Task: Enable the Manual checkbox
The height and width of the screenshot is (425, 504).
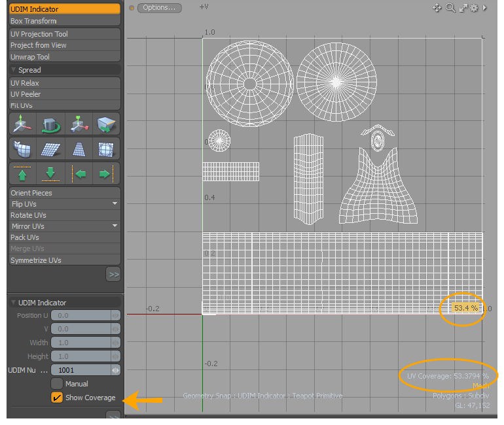Action: (57, 384)
